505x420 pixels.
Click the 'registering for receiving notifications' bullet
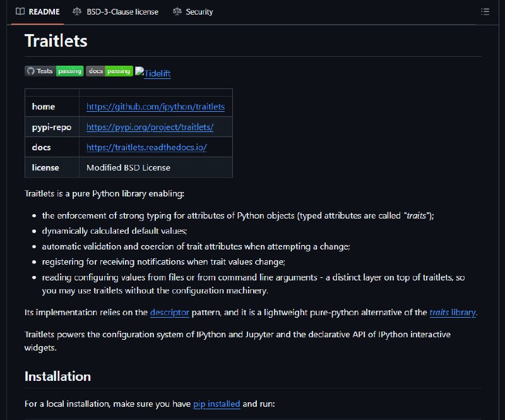tap(163, 262)
